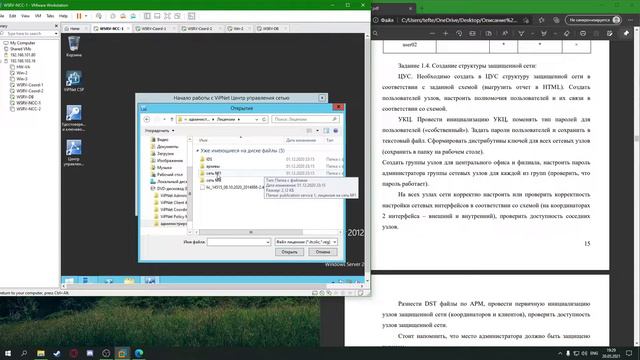Click the Recycle Bin desktop icon
The width and height of the screenshot is (640, 360).
point(74,47)
